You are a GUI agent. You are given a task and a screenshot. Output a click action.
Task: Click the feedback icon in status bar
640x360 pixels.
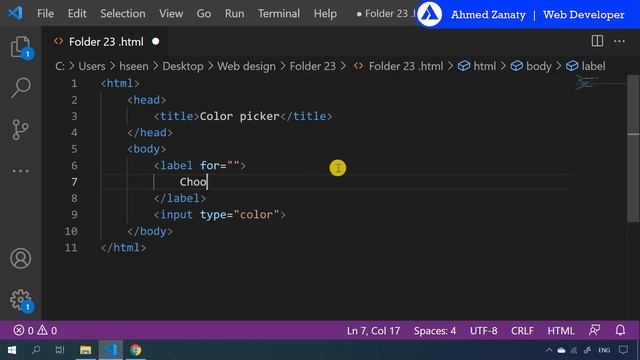pos(595,330)
